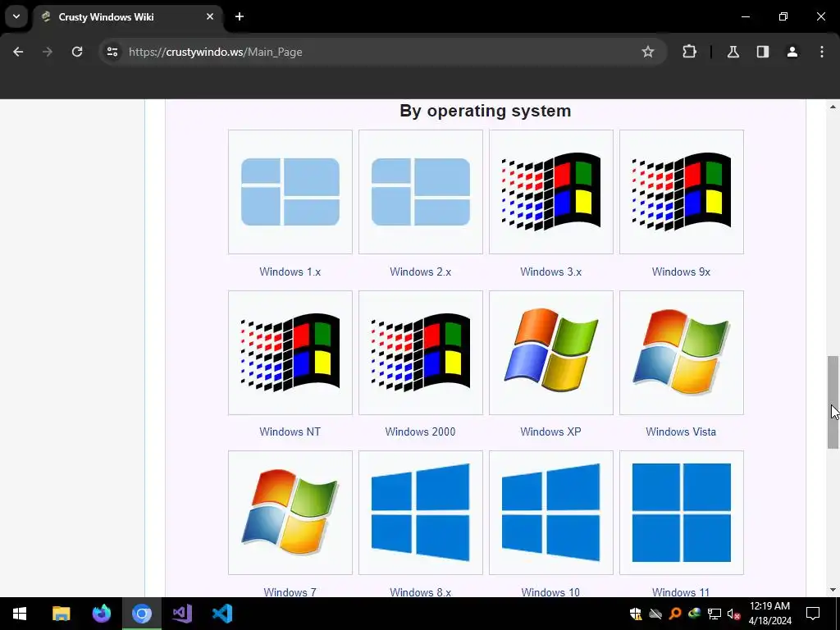This screenshot has height=630, width=840.
Task: Follow the Windows Vista text link
Action: pos(681,431)
